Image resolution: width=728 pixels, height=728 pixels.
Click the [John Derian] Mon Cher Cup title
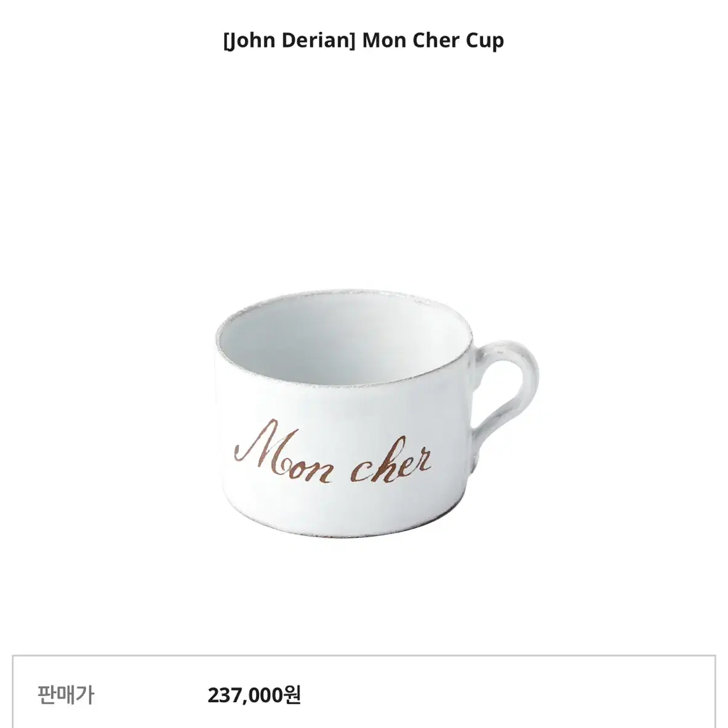(x=364, y=41)
